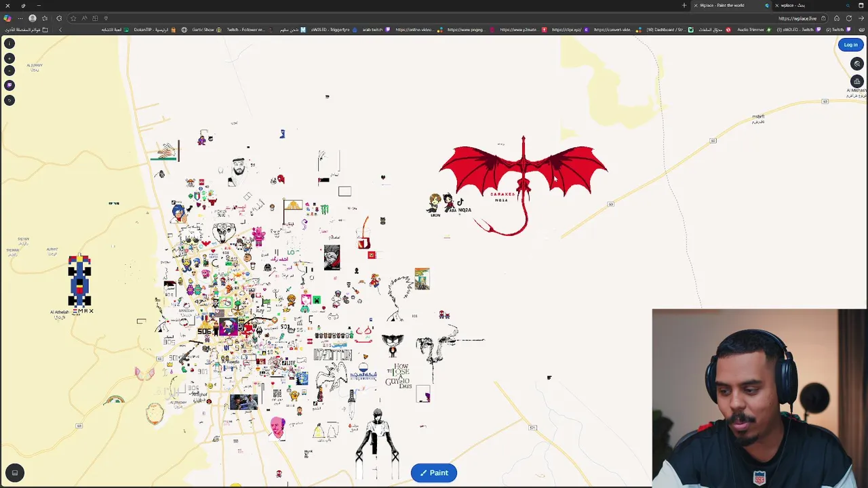The height and width of the screenshot is (488, 868).
Task: Click the CARAXES label under the dragon
Action: pyautogui.click(x=502, y=195)
